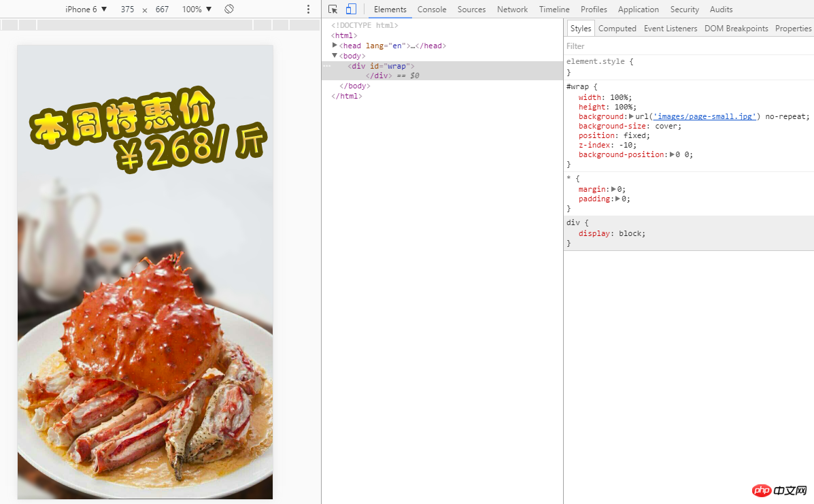Open the Audits tab
This screenshot has width=814, height=504.
point(721,10)
